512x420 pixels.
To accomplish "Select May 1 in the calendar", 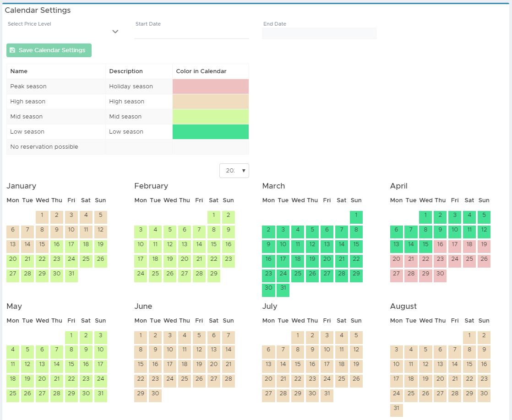I will point(71,338).
